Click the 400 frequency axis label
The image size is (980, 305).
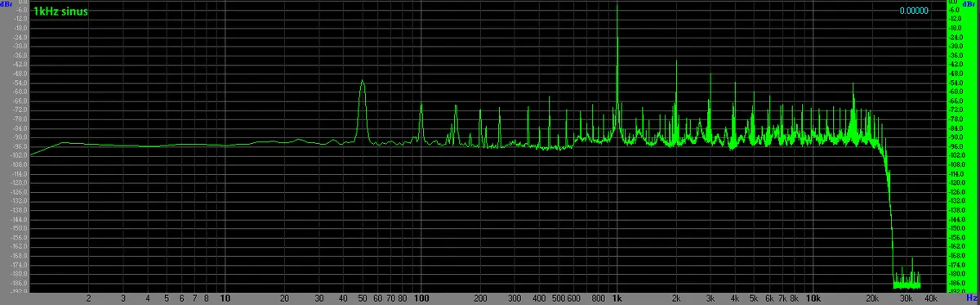coord(539,298)
